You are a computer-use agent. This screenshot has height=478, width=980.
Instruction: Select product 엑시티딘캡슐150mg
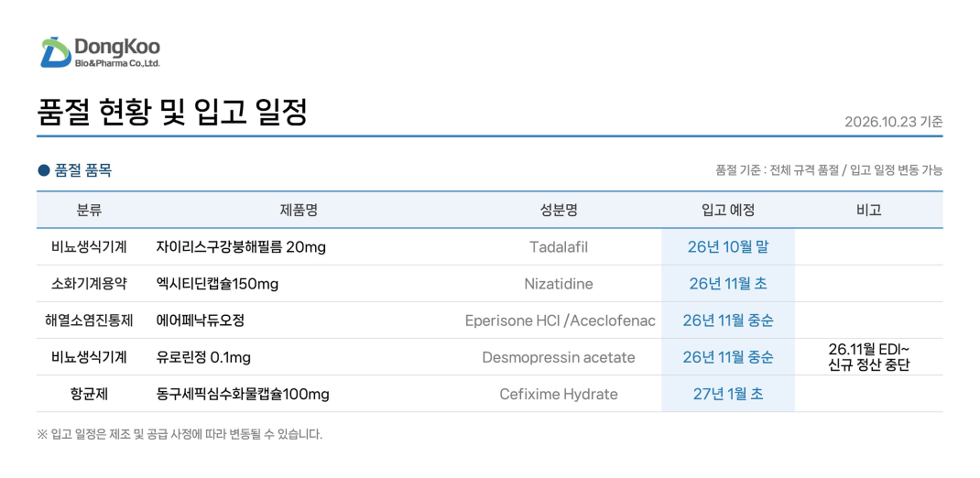click(217, 284)
